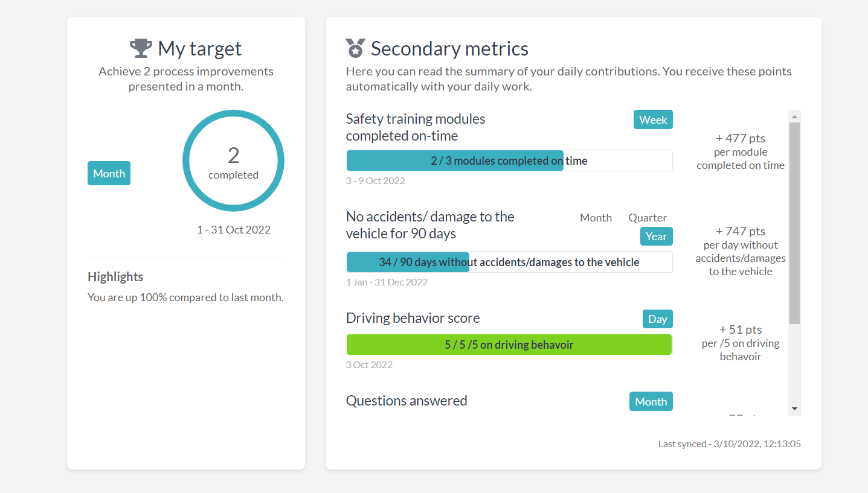Click the green driving behavior progress bar

(x=509, y=345)
